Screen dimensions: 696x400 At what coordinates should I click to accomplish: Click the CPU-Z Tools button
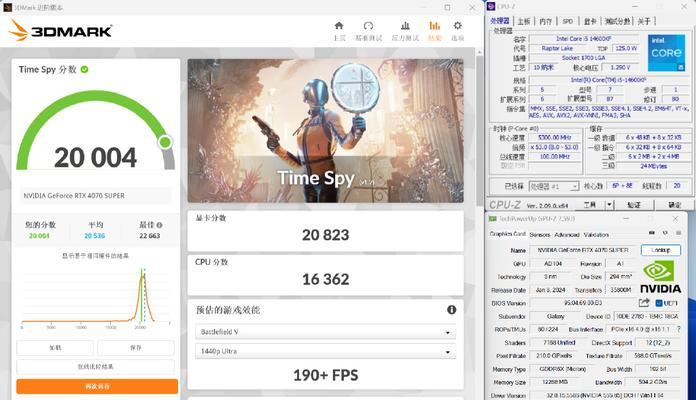pos(589,205)
